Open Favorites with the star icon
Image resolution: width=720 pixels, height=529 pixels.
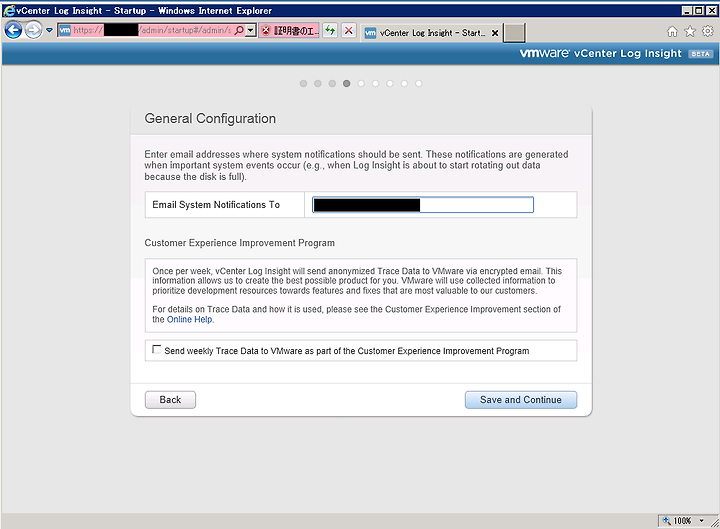point(690,31)
